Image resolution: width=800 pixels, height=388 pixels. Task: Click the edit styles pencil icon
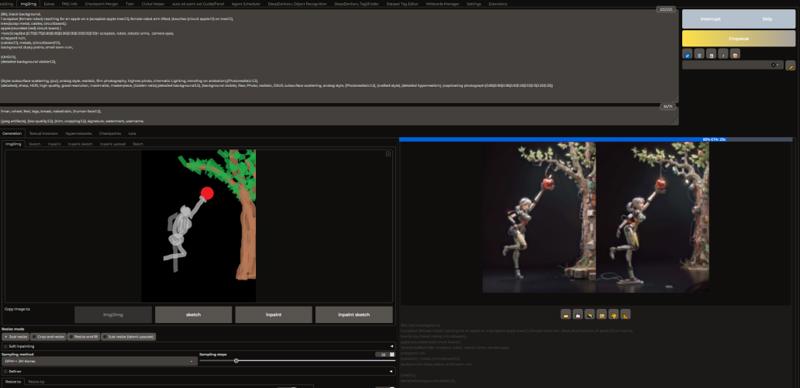tap(790, 65)
